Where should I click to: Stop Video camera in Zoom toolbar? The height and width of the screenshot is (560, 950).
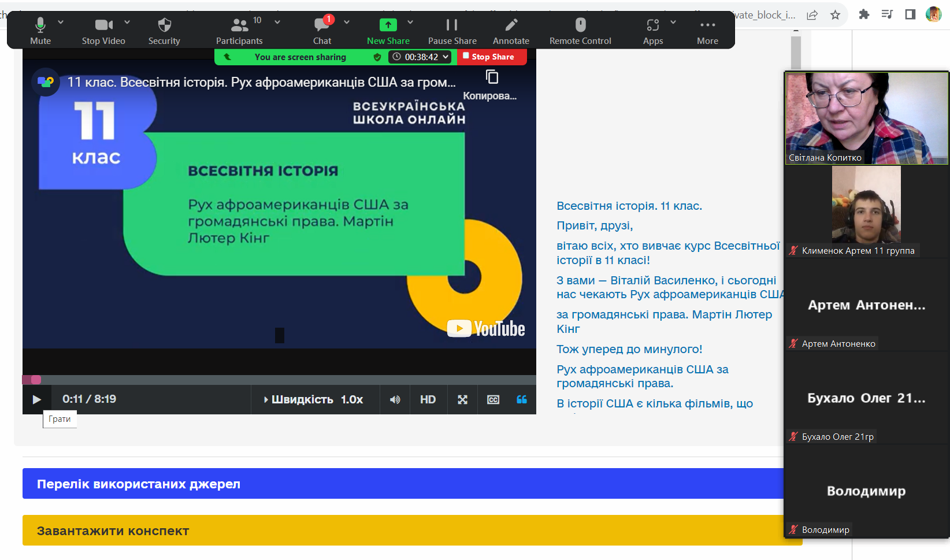[x=103, y=30]
